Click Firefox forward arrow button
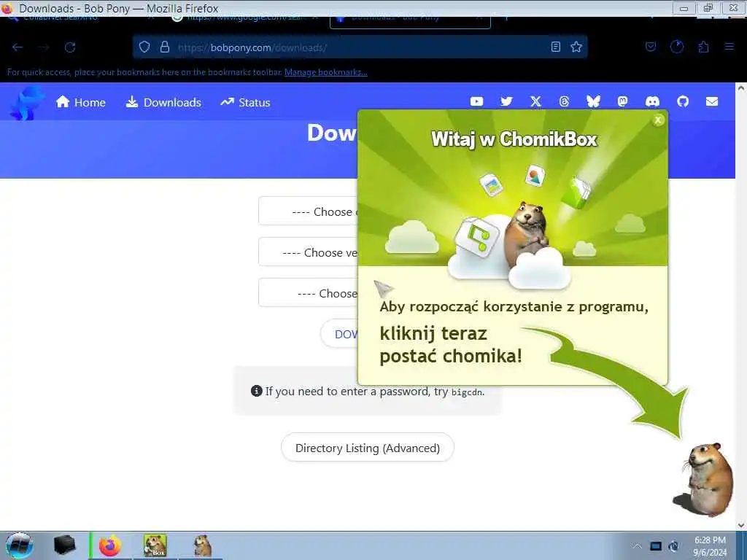The width and height of the screenshot is (747, 560). pos(44,47)
